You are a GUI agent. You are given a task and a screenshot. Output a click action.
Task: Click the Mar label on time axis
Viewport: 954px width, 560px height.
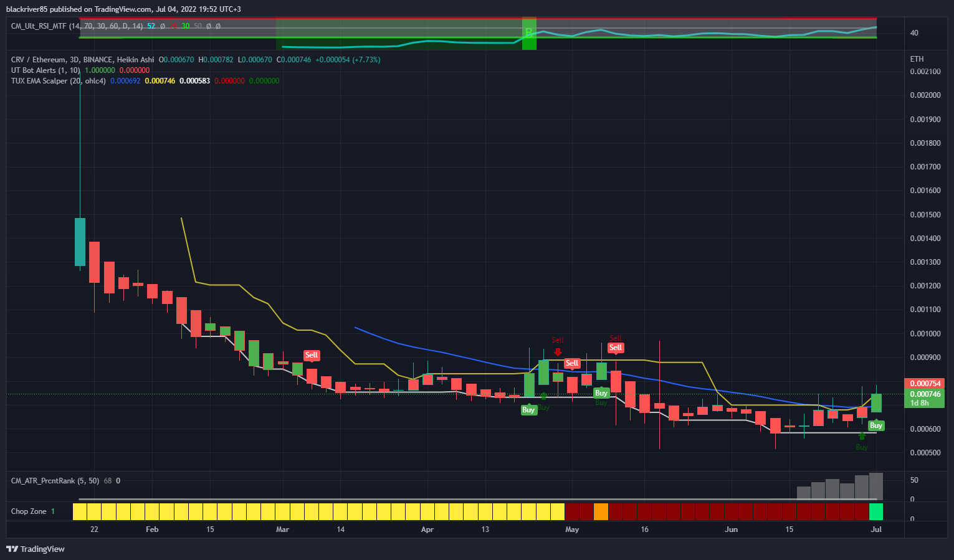[283, 529]
